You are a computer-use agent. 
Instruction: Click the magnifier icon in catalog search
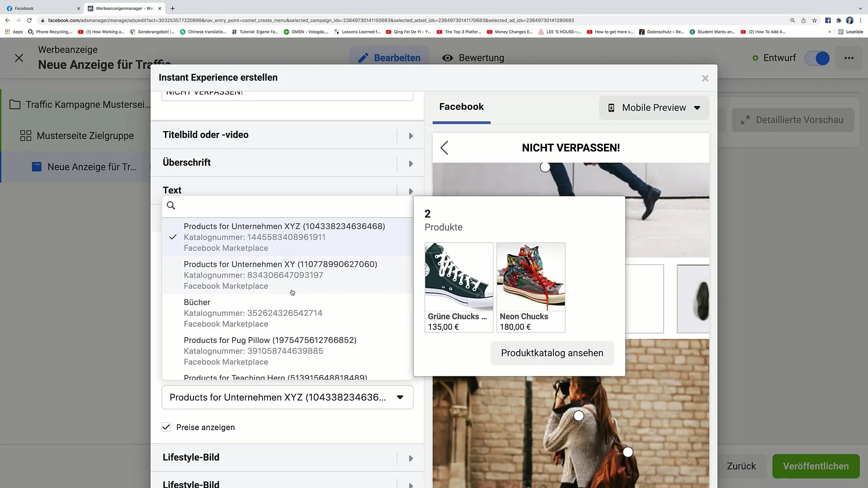click(x=171, y=206)
